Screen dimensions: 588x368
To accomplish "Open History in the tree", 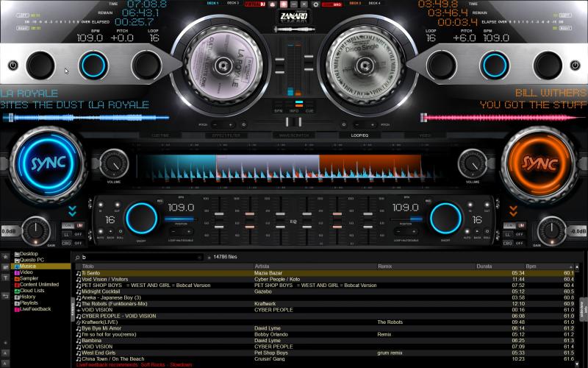I will (x=27, y=297).
